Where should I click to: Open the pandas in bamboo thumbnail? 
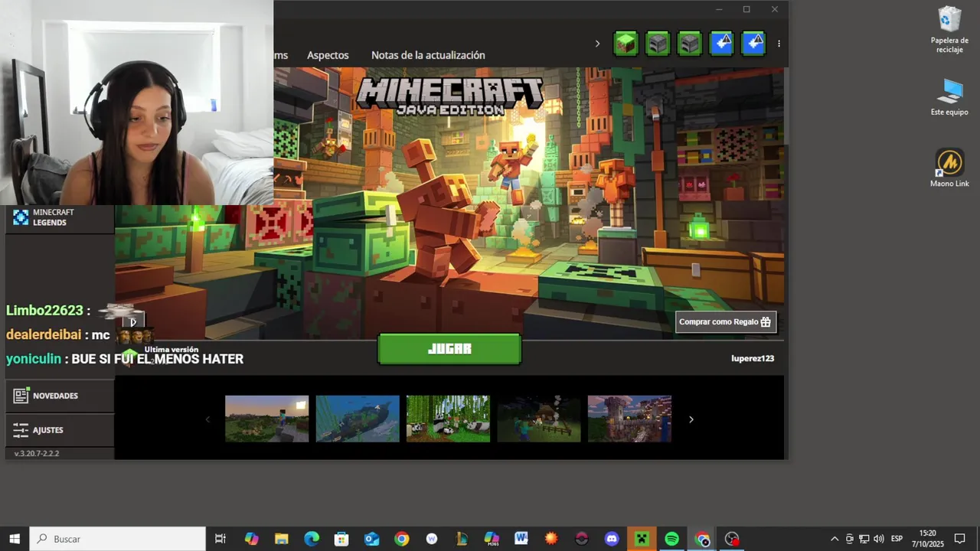(x=448, y=419)
